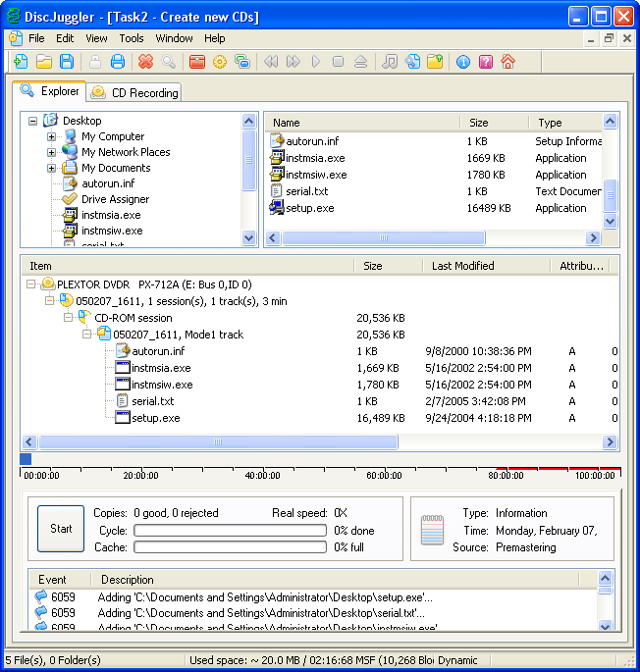Select setup.exe in the upper file list
The height and width of the screenshot is (672, 640).
tap(309, 208)
